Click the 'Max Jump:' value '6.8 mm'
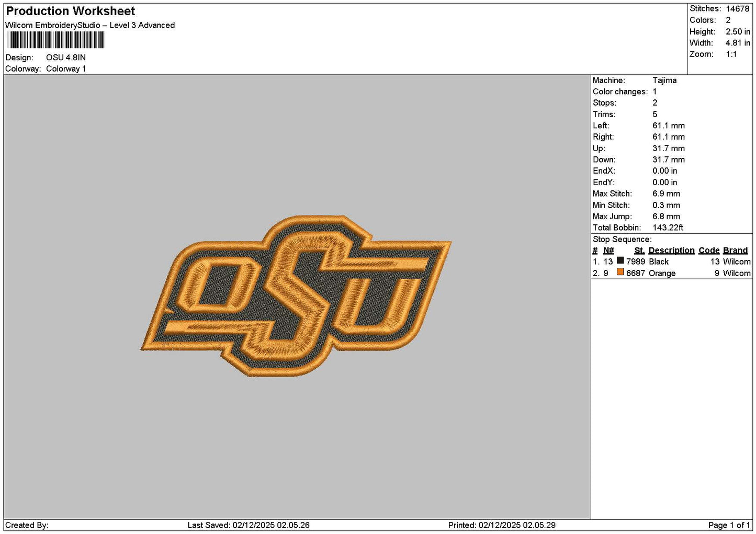 [x=666, y=217]
